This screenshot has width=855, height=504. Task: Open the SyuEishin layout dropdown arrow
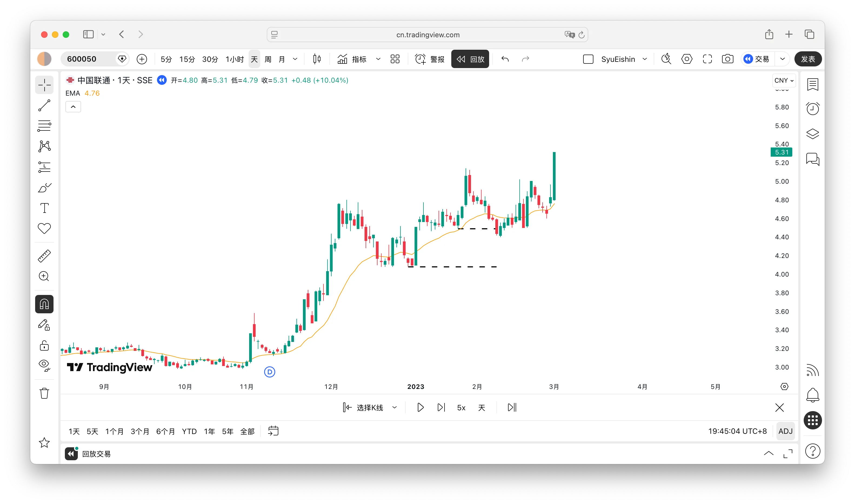tap(644, 59)
